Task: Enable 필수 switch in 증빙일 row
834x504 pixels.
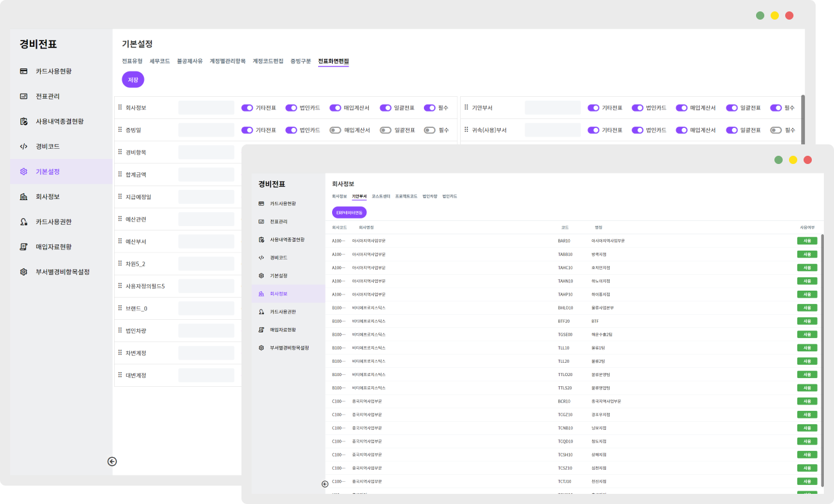Action: (430, 130)
